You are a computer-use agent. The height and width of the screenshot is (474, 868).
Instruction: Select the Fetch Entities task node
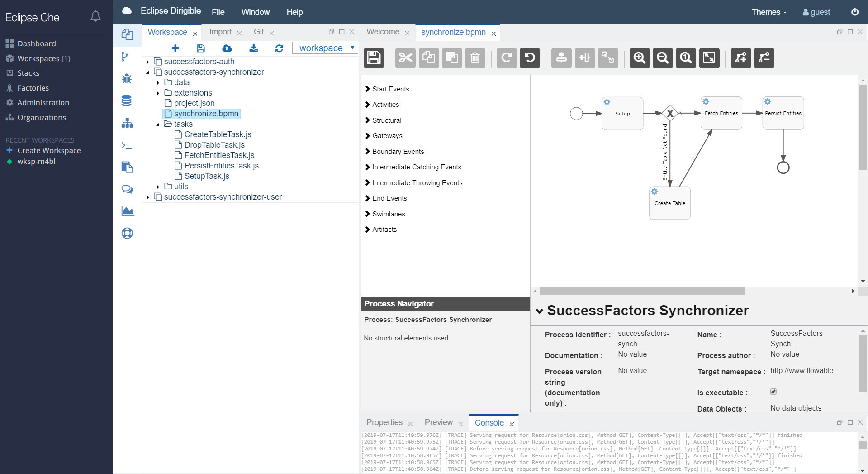[x=721, y=113]
